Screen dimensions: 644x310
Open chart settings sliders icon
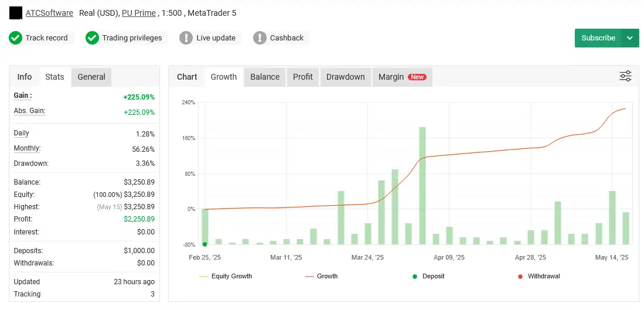click(625, 76)
